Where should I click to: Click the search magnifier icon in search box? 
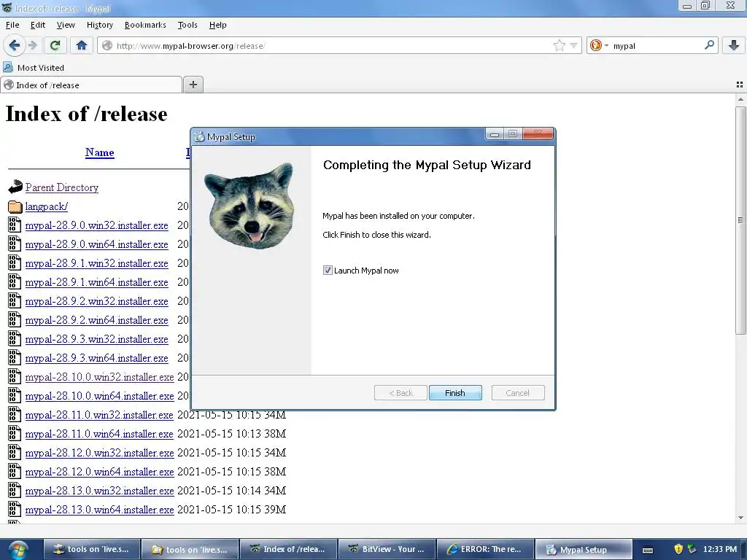pyautogui.click(x=709, y=45)
